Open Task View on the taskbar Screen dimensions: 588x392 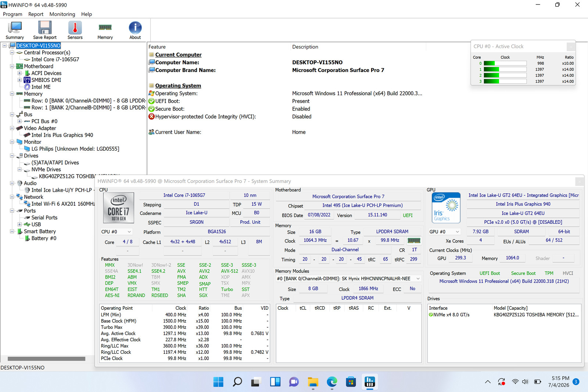point(256,382)
